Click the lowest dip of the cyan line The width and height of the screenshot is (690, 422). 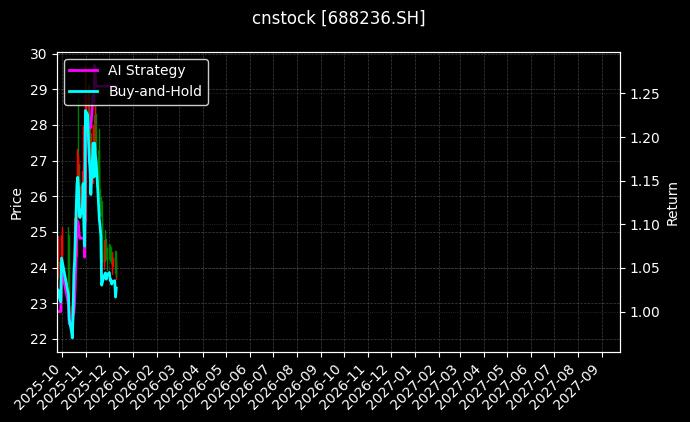72,337
